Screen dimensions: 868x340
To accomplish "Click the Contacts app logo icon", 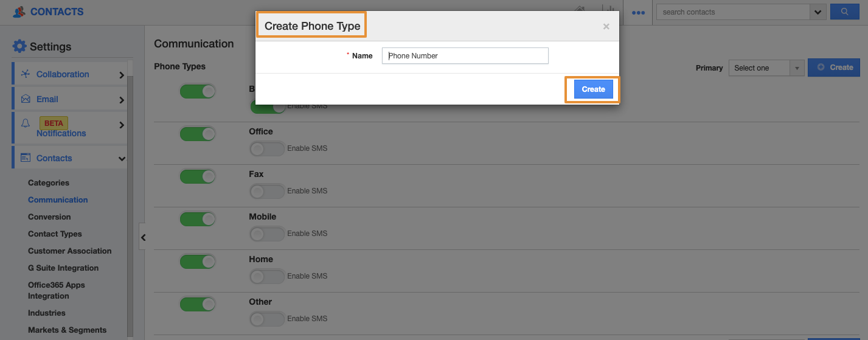I will [19, 12].
